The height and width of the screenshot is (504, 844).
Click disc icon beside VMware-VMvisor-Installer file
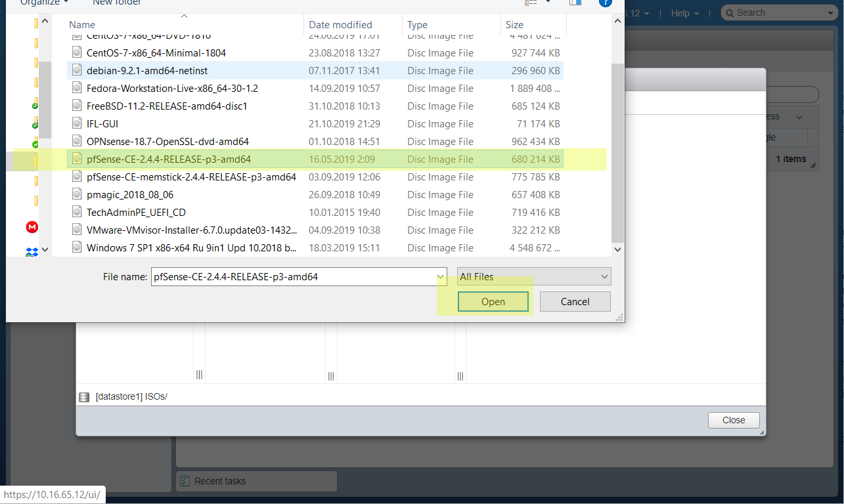coord(77,230)
